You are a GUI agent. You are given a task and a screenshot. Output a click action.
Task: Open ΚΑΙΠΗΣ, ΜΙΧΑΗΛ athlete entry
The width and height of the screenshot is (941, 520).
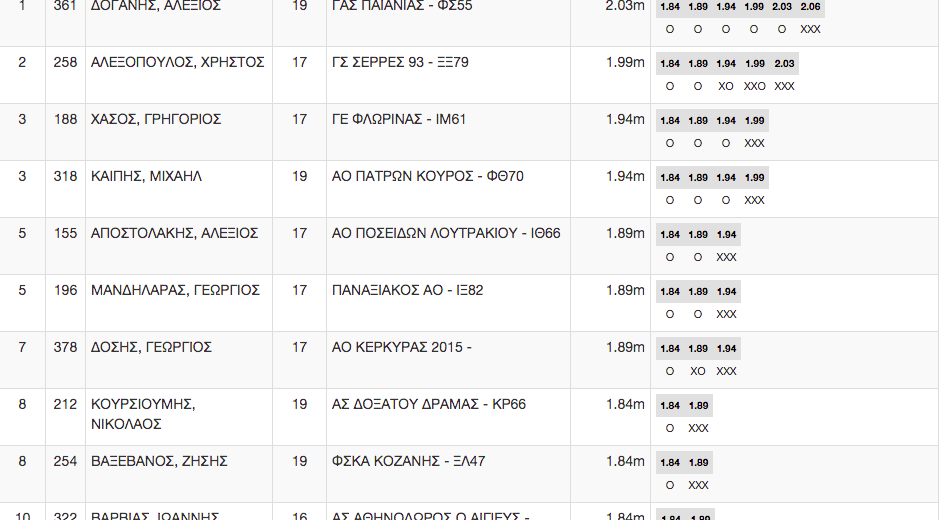(146, 177)
